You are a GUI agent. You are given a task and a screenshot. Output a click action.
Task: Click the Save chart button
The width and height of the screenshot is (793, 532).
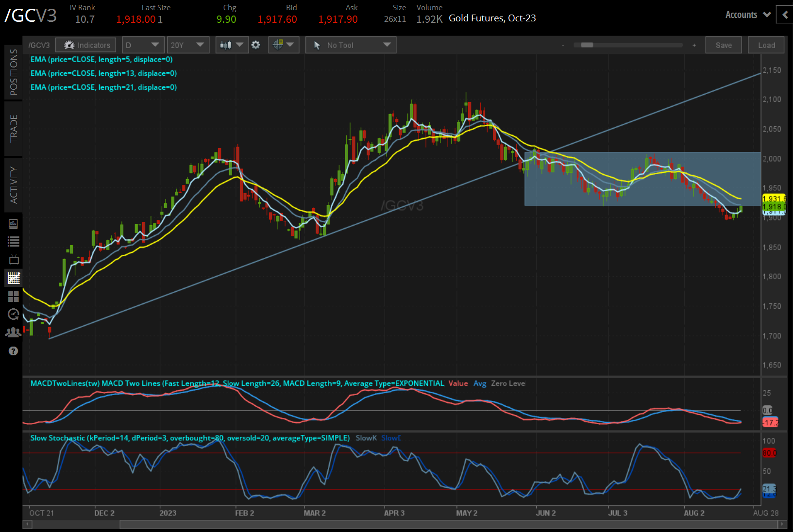click(x=724, y=45)
